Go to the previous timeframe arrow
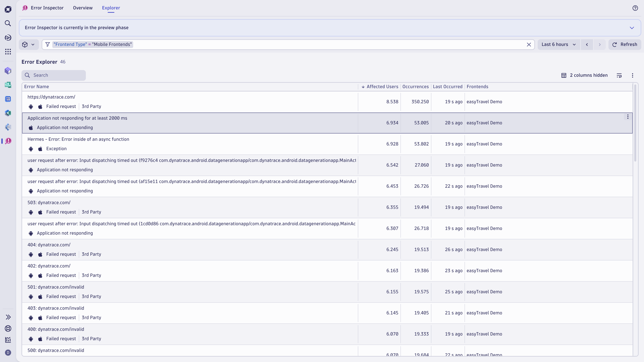The height and width of the screenshot is (362, 644). (x=587, y=44)
